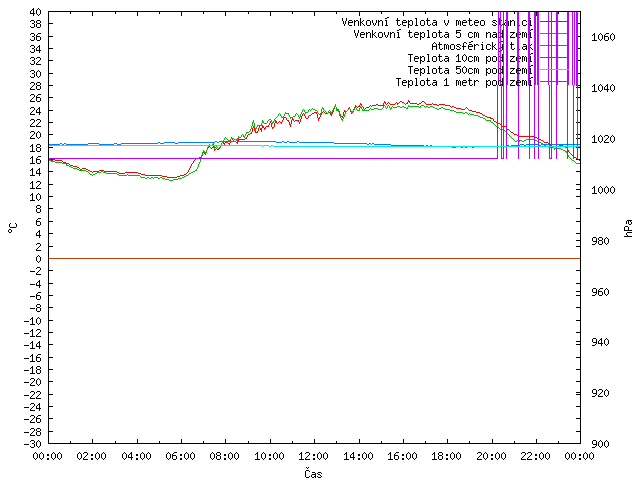The height and width of the screenshot is (480, 640).
Task: Click the x-axis tick label '18:00'
Action: click(447, 456)
